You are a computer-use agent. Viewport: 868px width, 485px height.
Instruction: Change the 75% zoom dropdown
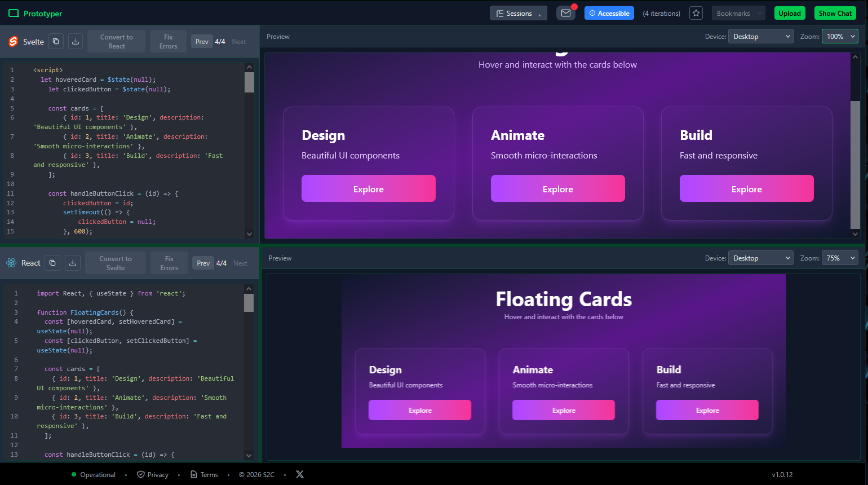pyautogui.click(x=840, y=258)
